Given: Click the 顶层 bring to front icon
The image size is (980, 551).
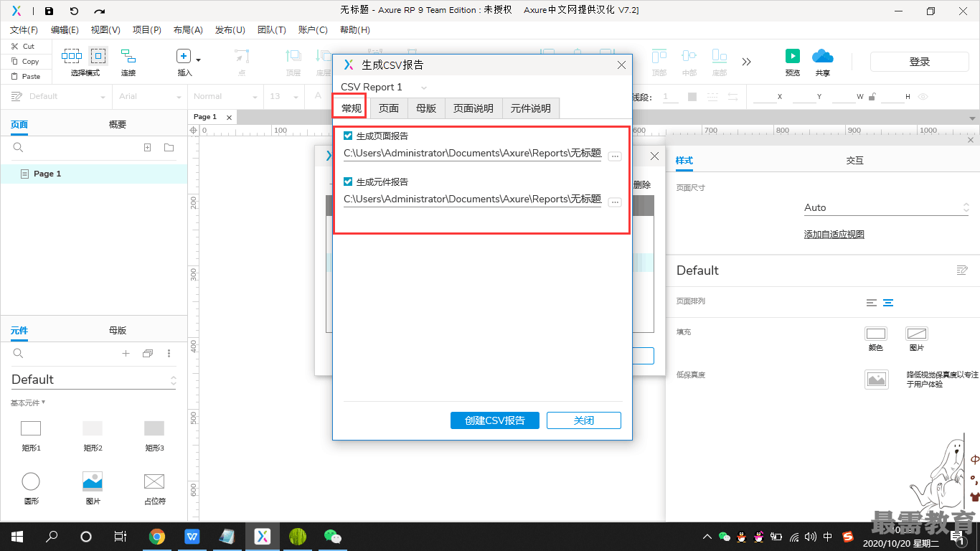Looking at the screenshot, I should [293, 56].
